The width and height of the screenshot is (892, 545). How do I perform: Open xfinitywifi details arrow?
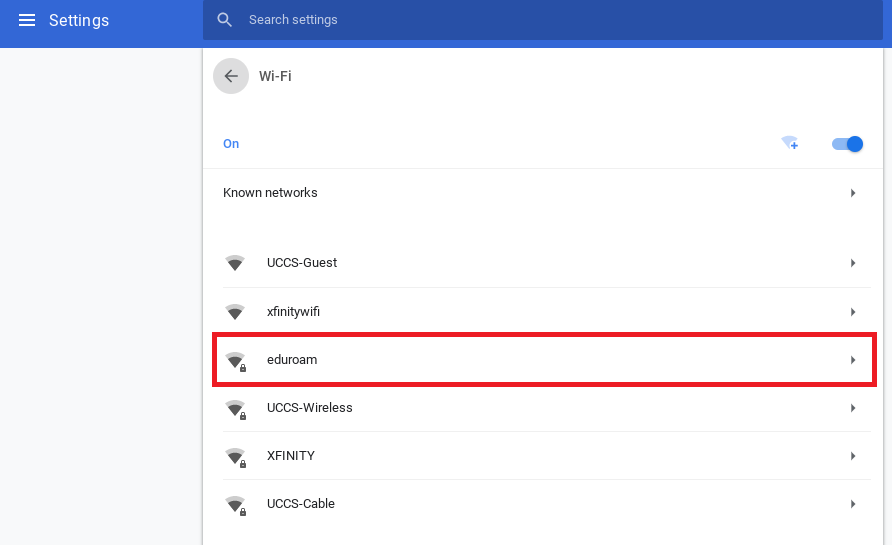point(853,312)
